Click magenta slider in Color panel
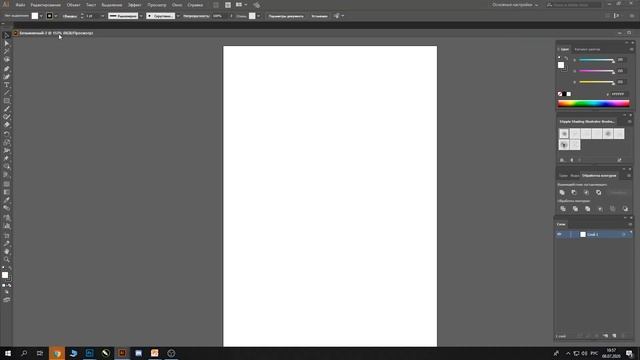This screenshot has height=360, width=640. pos(596,71)
